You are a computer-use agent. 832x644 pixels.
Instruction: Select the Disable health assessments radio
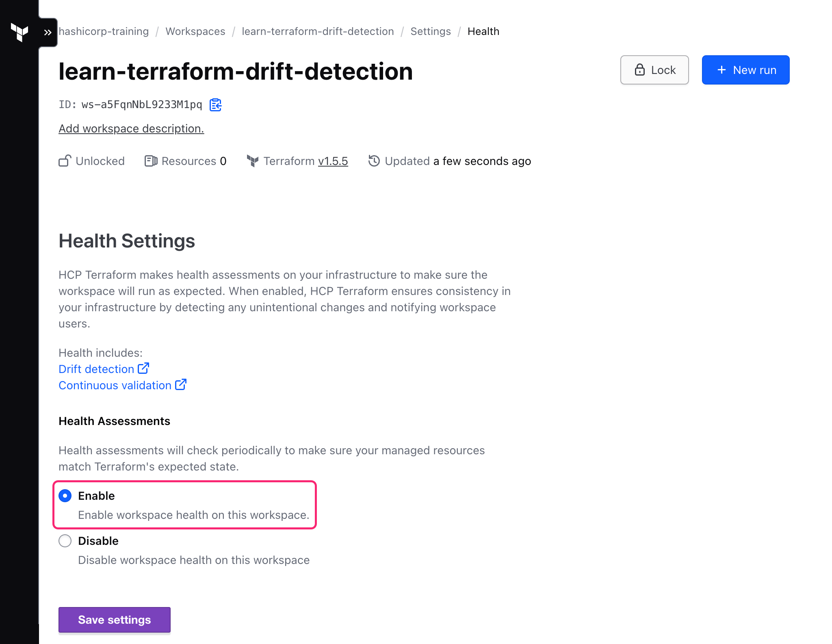[65, 541]
